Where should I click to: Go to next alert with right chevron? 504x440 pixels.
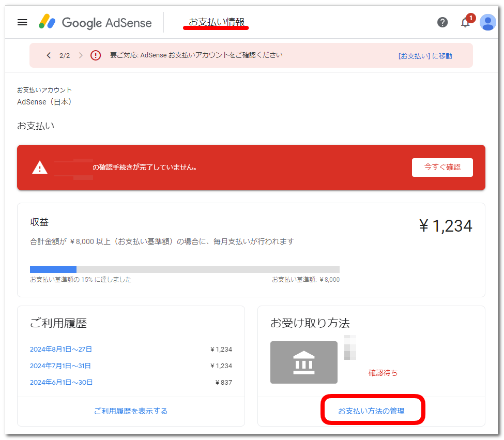(81, 55)
